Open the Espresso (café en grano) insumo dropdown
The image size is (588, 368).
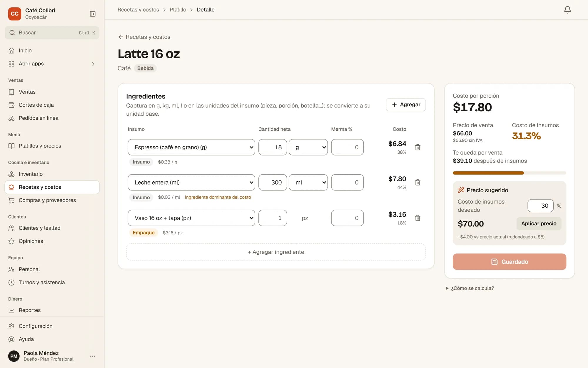tap(191, 147)
